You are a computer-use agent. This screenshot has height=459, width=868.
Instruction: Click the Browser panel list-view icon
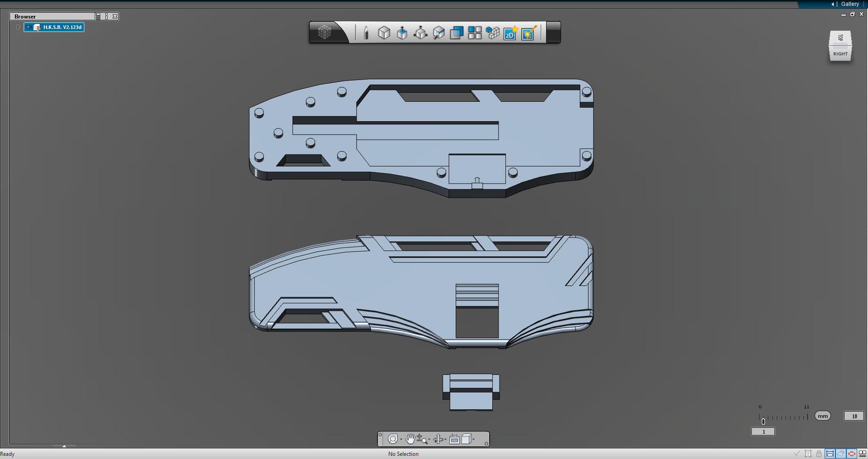98,16
